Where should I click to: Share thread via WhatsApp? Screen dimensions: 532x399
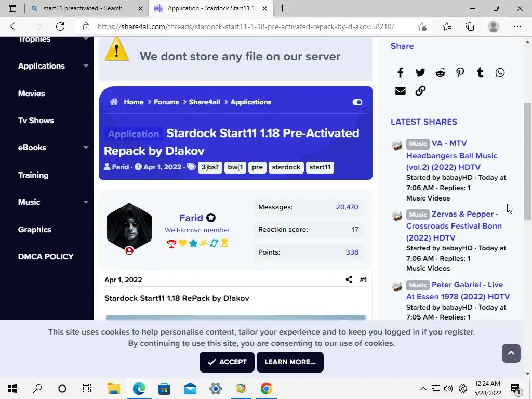click(x=500, y=73)
